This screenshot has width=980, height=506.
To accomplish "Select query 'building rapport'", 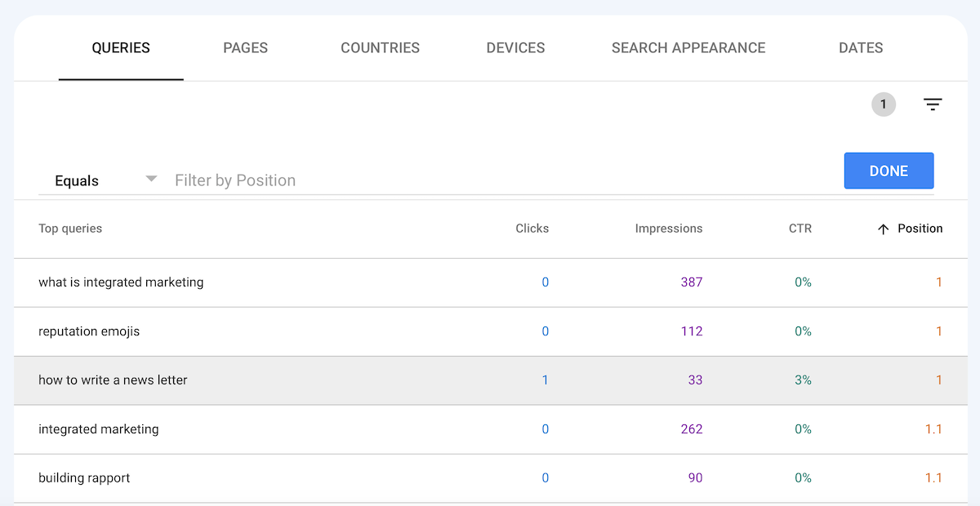I will [x=84, y=478].
